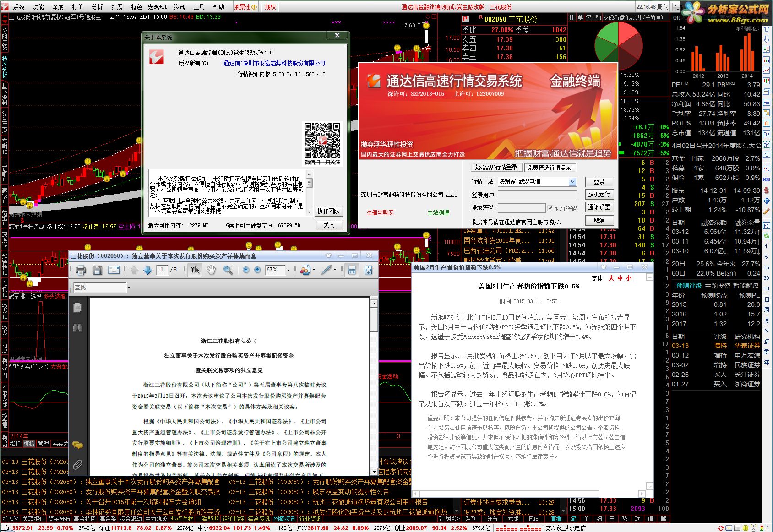Viewport: 773px width, 532px height.
Task: Click trend line chart icon in sidebar
Action: [767, 71]
